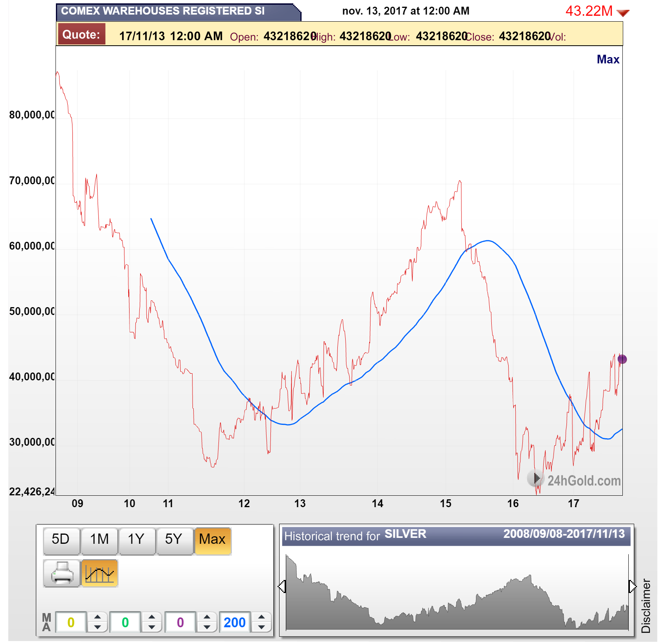Screen dimensions: 672x643
Task: Click the purple data point marker on chart
Action: tap(622, 359)
